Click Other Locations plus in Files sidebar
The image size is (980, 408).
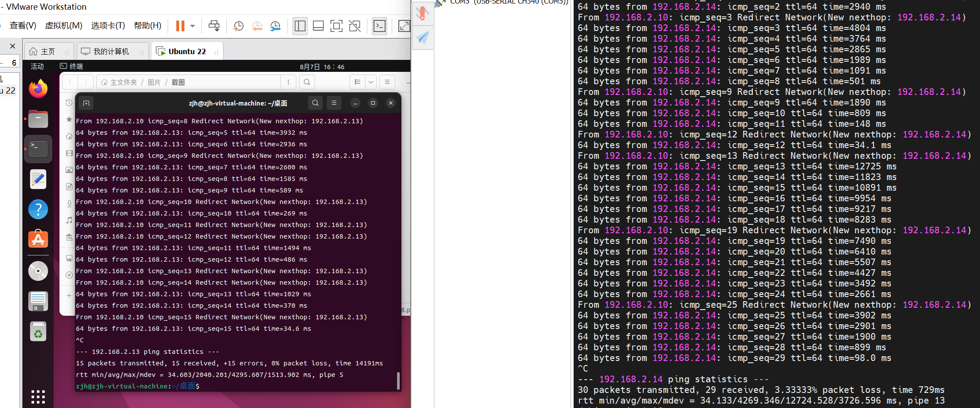click(69, 295)
